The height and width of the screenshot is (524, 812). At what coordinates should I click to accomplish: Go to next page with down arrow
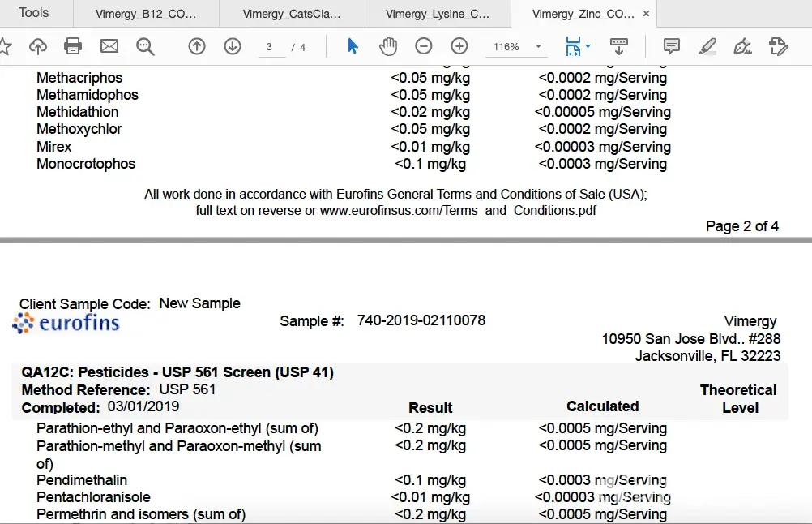click(233, 46)
